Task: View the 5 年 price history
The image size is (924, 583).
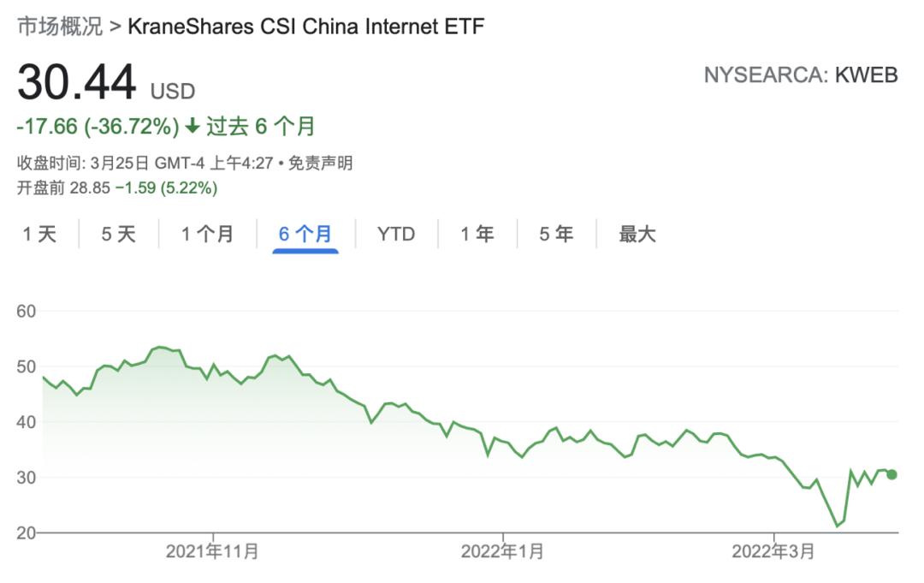Action: click(556, 235)
